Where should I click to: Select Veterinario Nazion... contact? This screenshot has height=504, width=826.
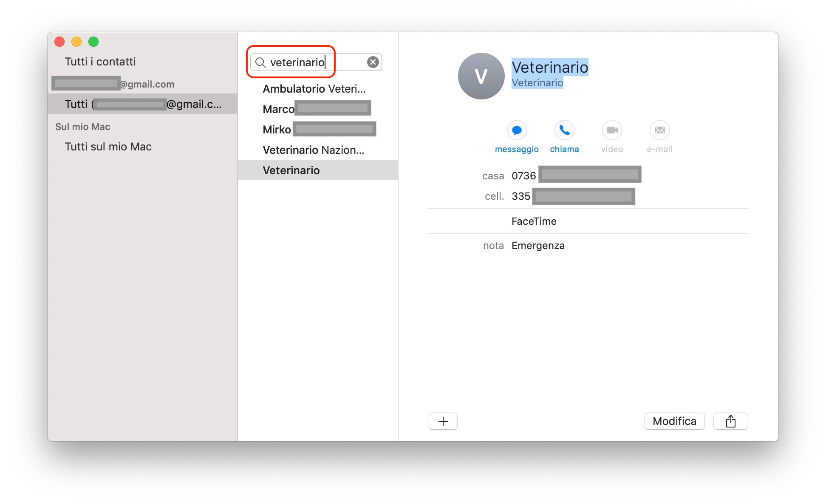point(314,150)
